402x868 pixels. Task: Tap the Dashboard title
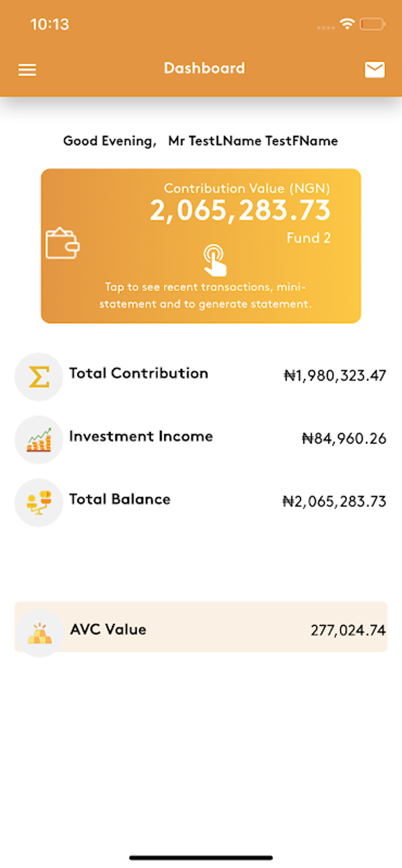[204, 68]
